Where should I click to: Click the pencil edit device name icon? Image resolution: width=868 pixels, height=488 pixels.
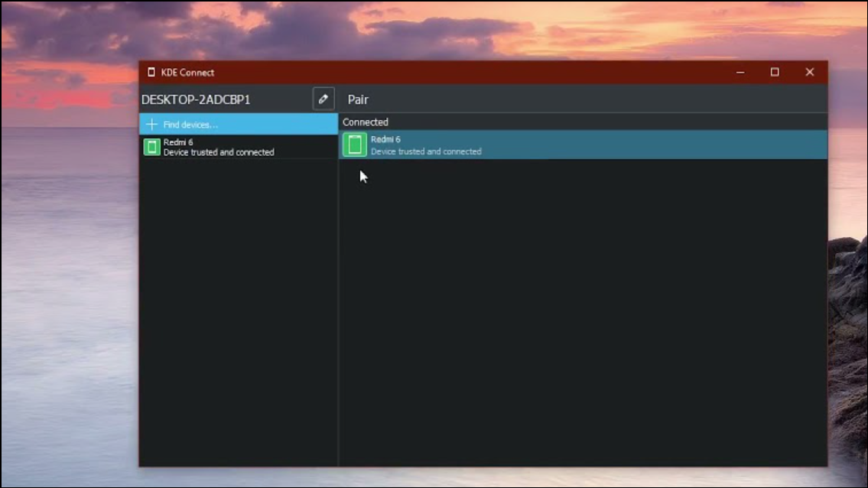point(323,99)
